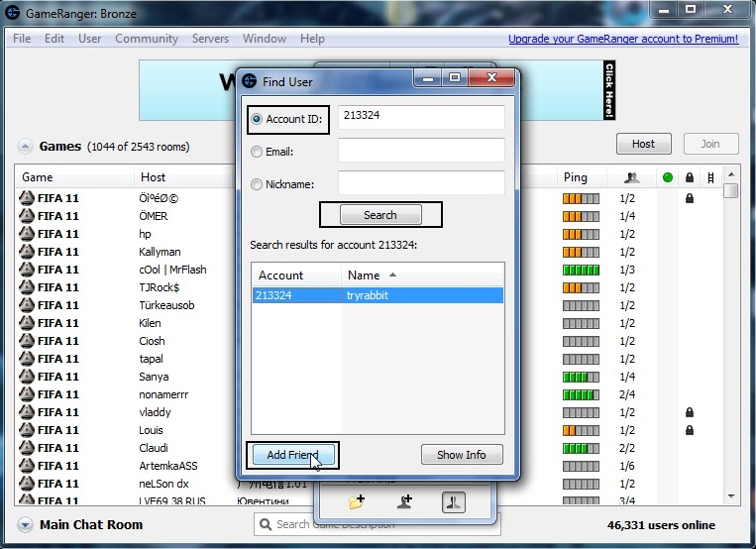The image size is (756, 549).
Task: Click the 1/6 players cell in ArtemkaASS row
Action: coord(627,466)
